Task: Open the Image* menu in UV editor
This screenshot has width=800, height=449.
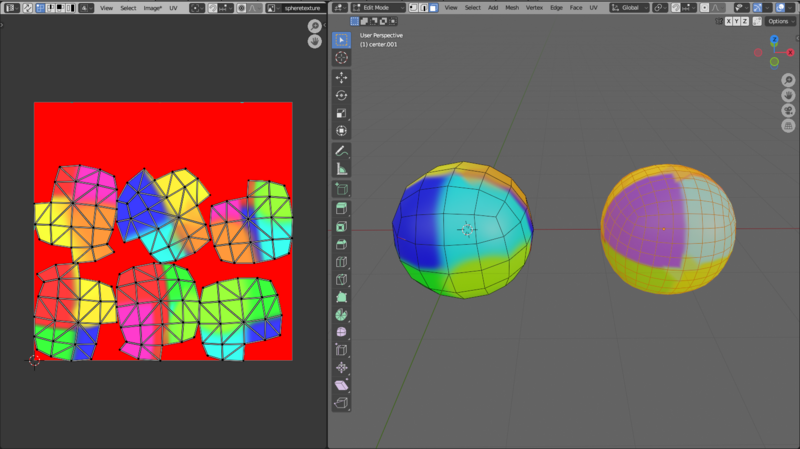Action: click(x=153, y=7)
